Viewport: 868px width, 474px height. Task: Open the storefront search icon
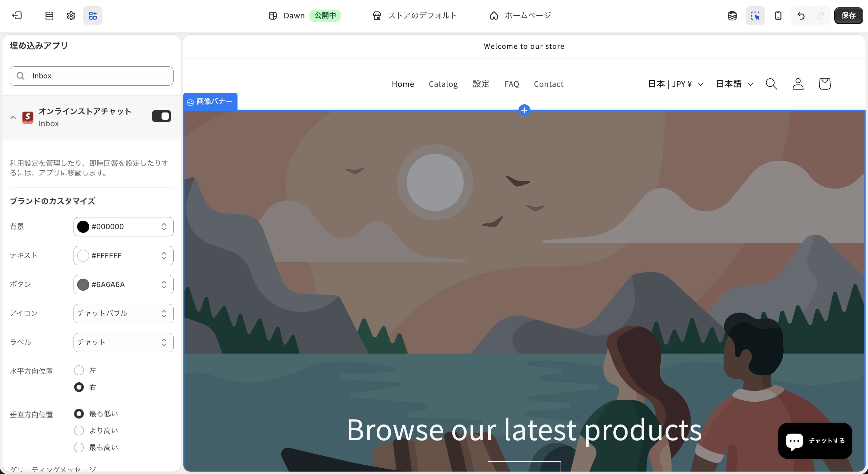tap(771, 84)
